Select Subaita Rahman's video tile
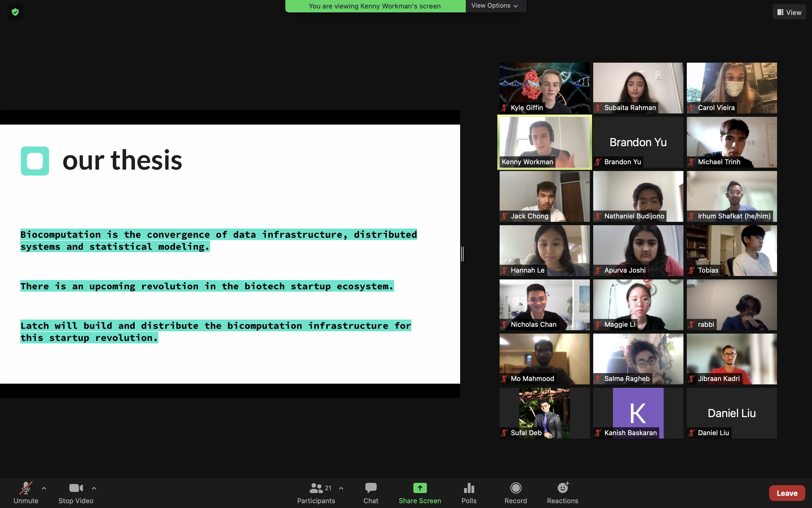812x508 pixels. [x=638, y=88]
